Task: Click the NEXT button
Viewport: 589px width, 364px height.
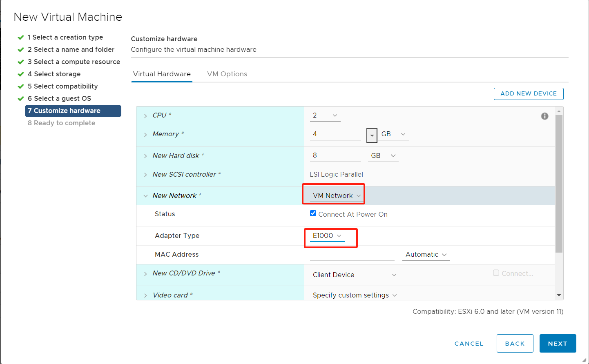Action: pos(558,344)
